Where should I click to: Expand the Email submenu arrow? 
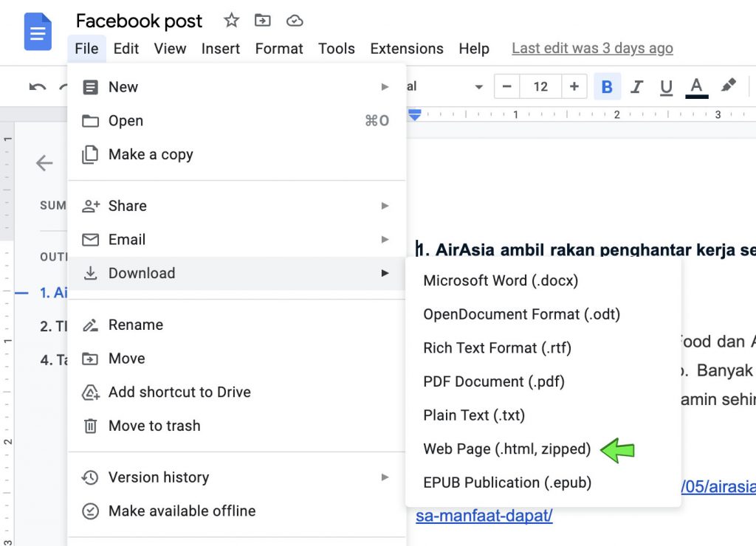[x=385, y=240]
